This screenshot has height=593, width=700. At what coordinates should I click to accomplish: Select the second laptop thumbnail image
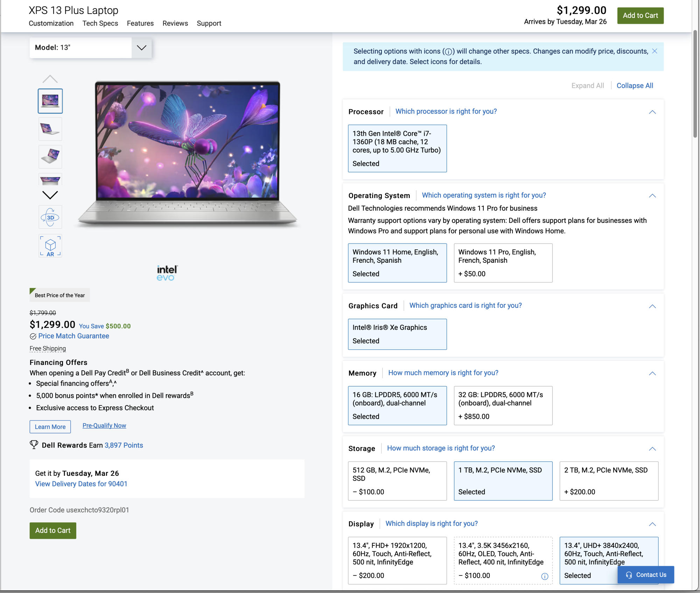pyautogui.click(x=50, y=129)
